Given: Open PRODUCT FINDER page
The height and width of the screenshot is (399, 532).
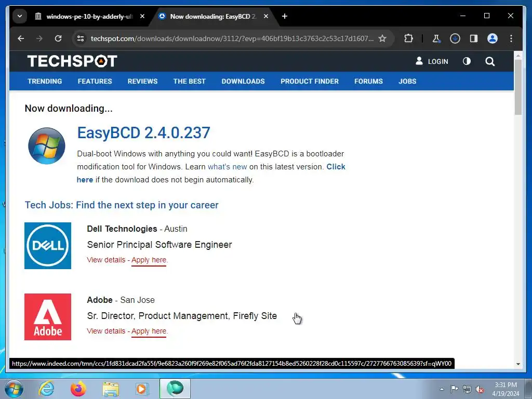Looking at the screenshot, I should [310, 82].
